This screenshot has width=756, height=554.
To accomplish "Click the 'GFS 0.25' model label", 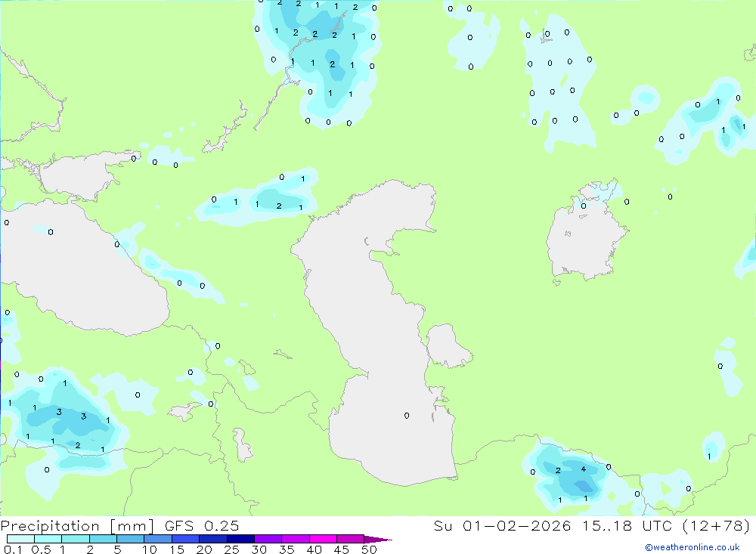I will coord(202,526).
